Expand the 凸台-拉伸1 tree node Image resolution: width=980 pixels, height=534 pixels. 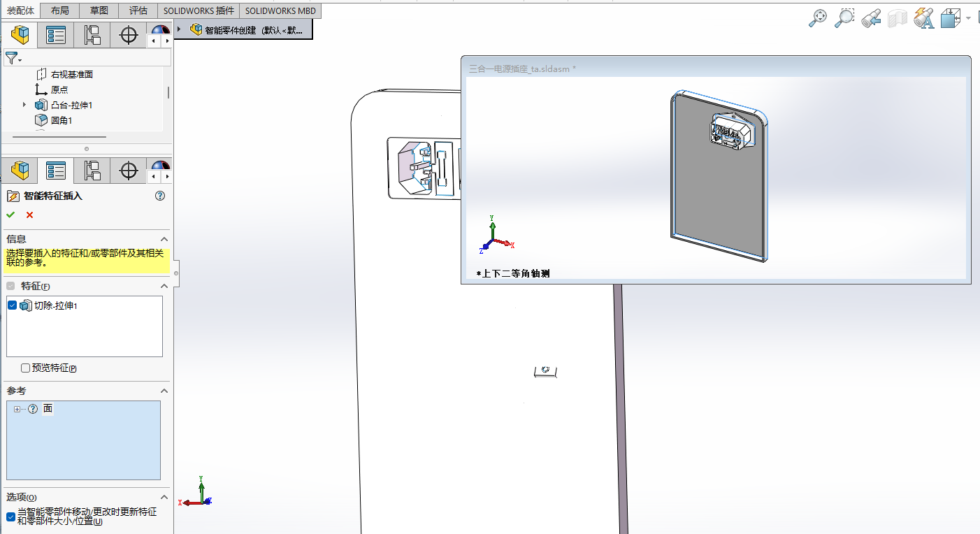(x=25, y=105)
